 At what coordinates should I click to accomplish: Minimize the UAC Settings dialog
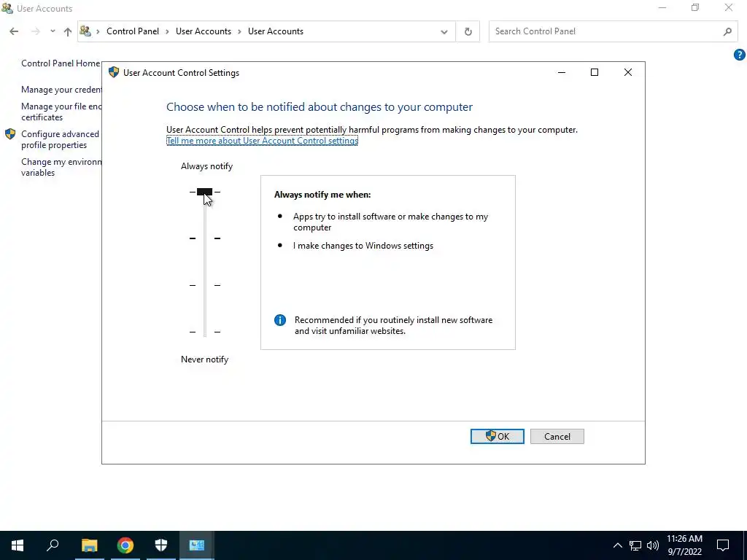[562, 72]
